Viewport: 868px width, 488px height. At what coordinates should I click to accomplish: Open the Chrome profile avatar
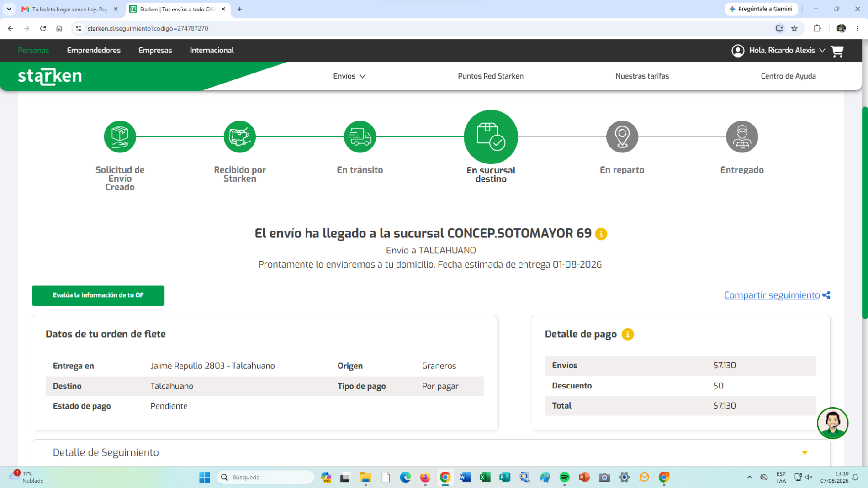point(841,28)
